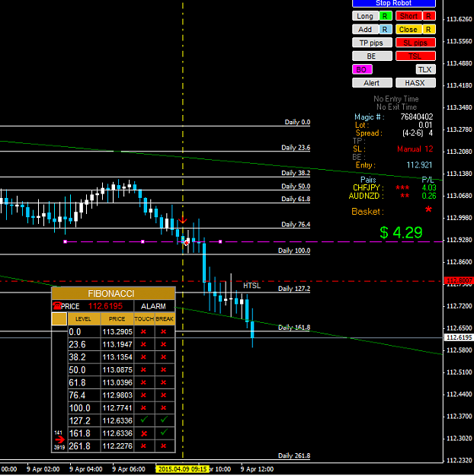Click the HASX button
Image resolution: width=474 pixels, height=476 pixels.
tap(415, 83)
